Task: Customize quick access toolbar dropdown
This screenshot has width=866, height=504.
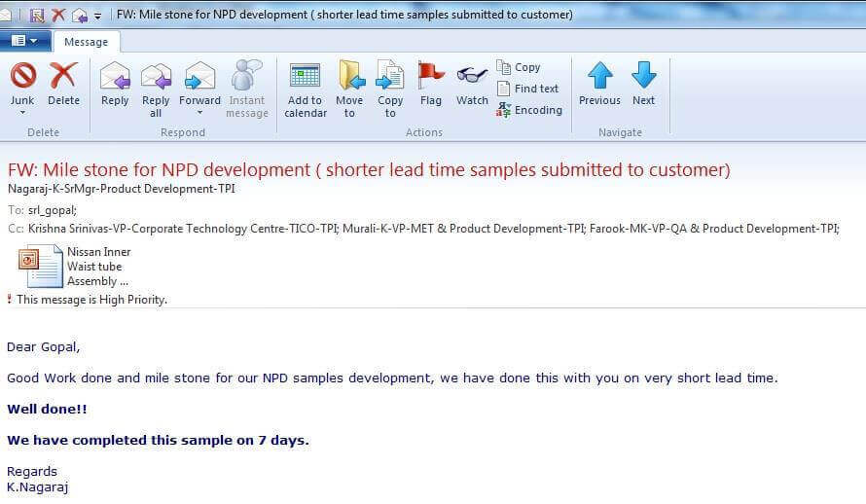Action: 97,16
